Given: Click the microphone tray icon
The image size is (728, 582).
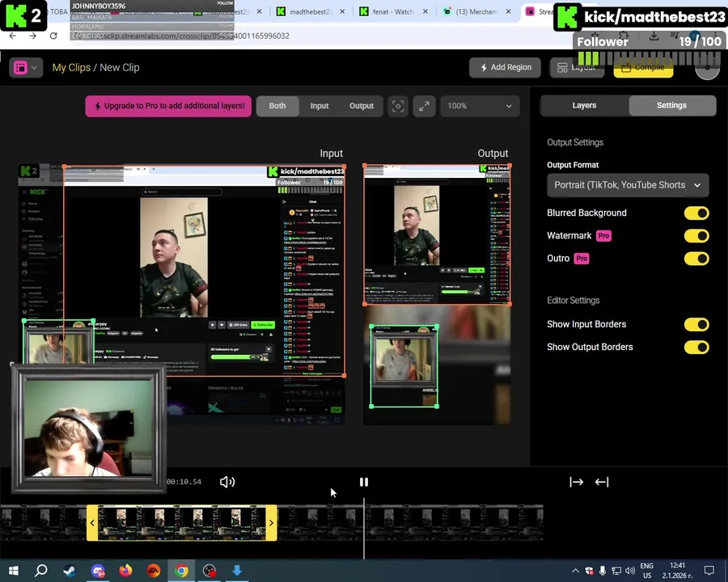Looking at the screenshot, I should pyautogui.click(x=603, y=571).
